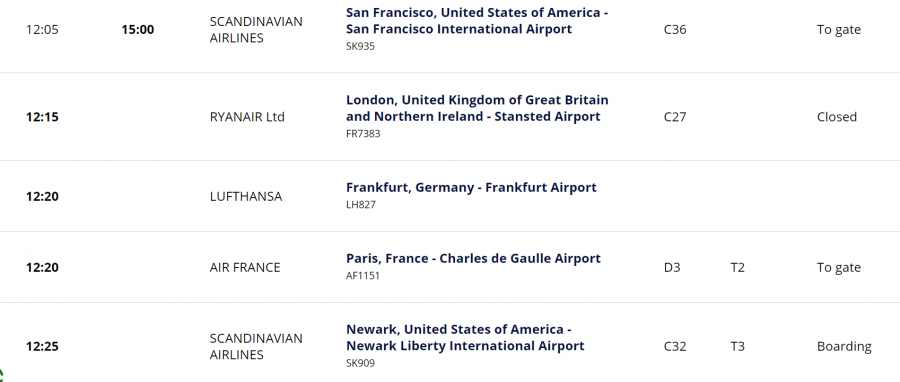Click the green icon at bottom-left corner
900x382 pixels.
click(x=2, y=376)
